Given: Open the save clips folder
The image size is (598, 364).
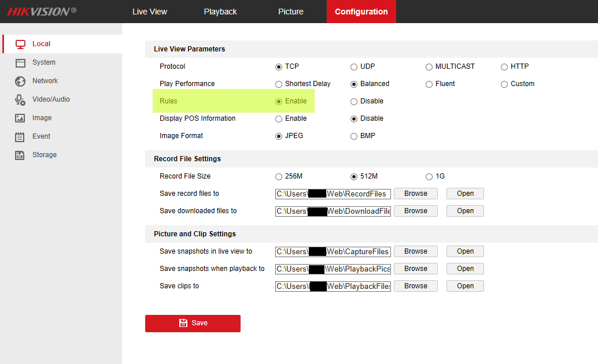Looking at the screenshot, I should coord(465,286).
